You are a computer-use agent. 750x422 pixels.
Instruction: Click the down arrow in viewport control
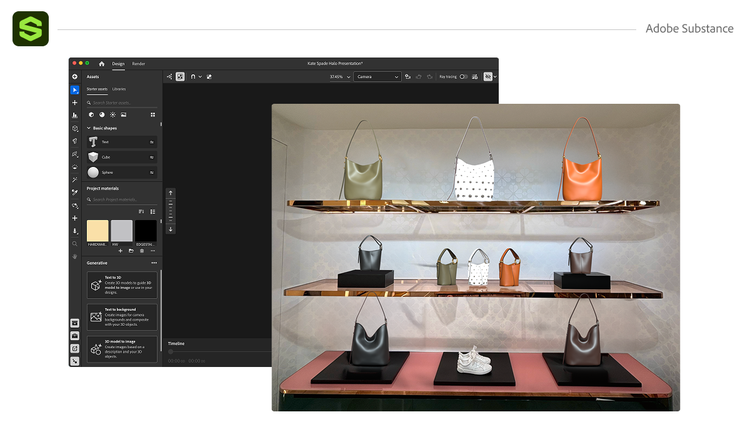[170, 229]
